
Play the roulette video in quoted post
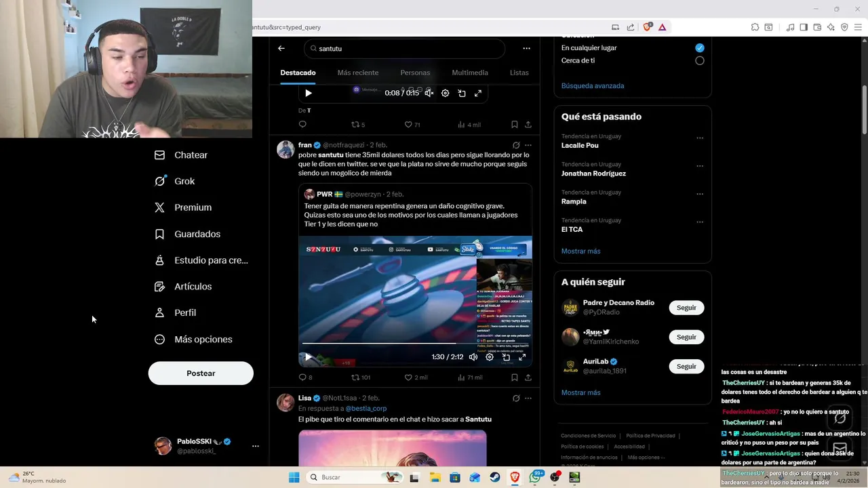pyautogui.click(x=309, y=357)
